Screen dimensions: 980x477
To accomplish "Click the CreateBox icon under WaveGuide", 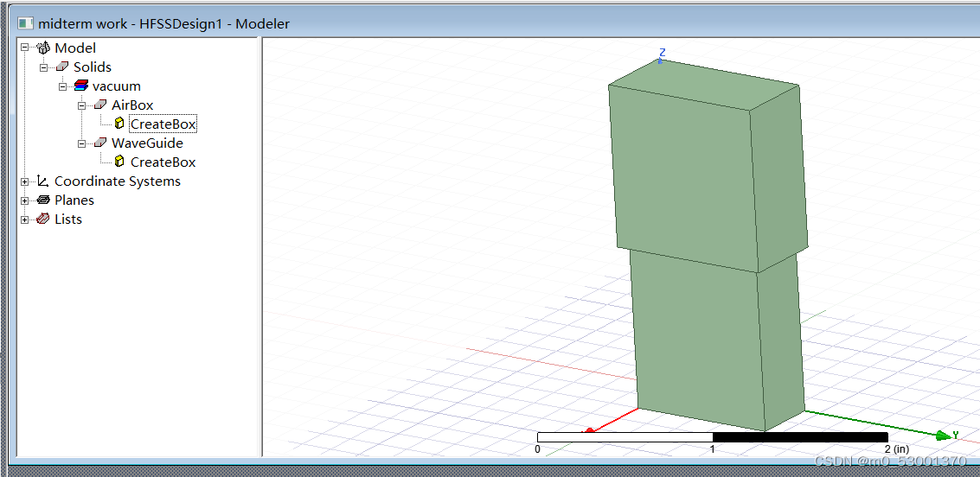I will 119,162.
